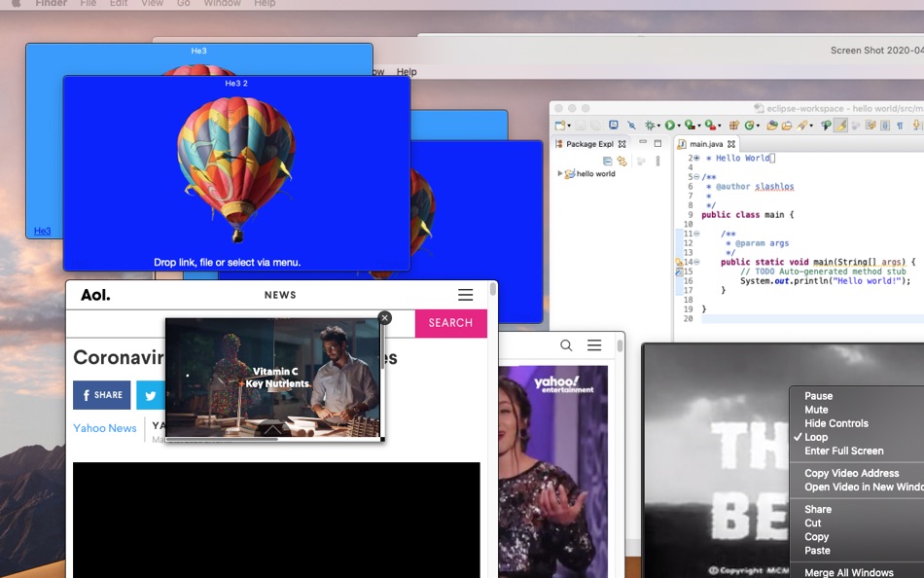Click Help menu in background window
This screenshot has width=924, height=578.
click(407, 71)
